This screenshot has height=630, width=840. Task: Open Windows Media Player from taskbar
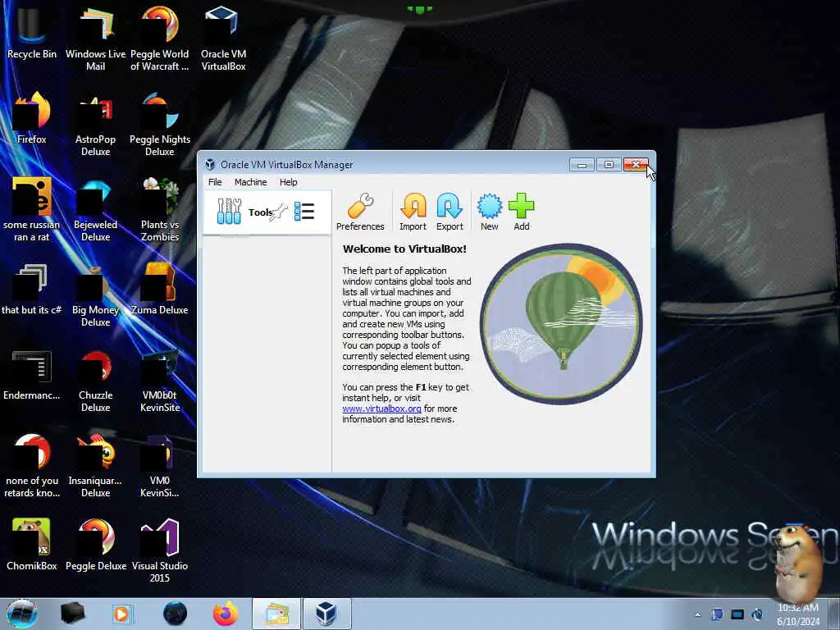(121, 614)
